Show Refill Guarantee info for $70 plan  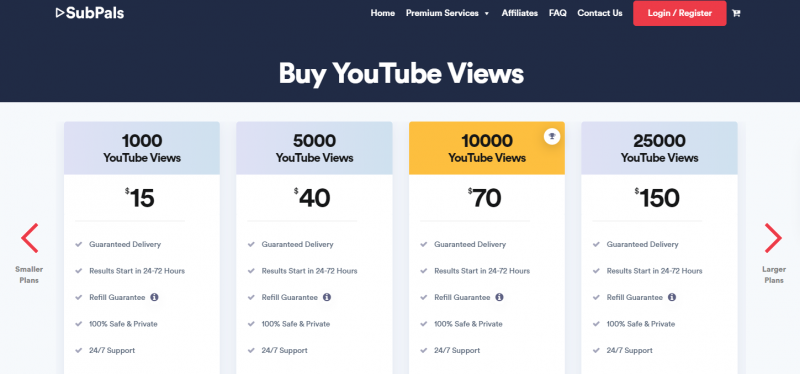499,297
